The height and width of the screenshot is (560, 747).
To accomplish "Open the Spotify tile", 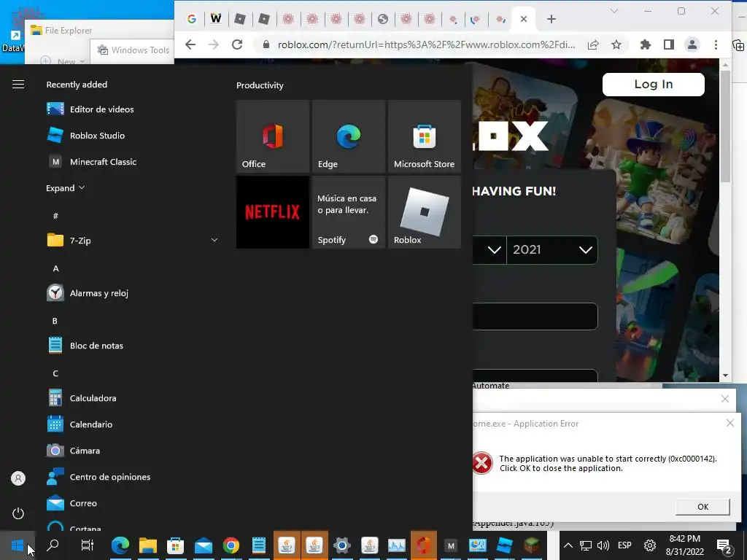I will pos(349,212).
